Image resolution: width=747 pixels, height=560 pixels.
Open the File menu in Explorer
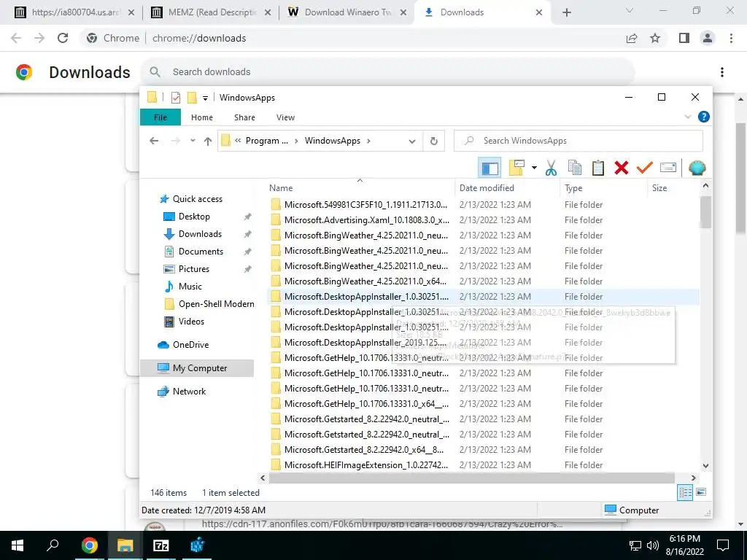[160, 117]
